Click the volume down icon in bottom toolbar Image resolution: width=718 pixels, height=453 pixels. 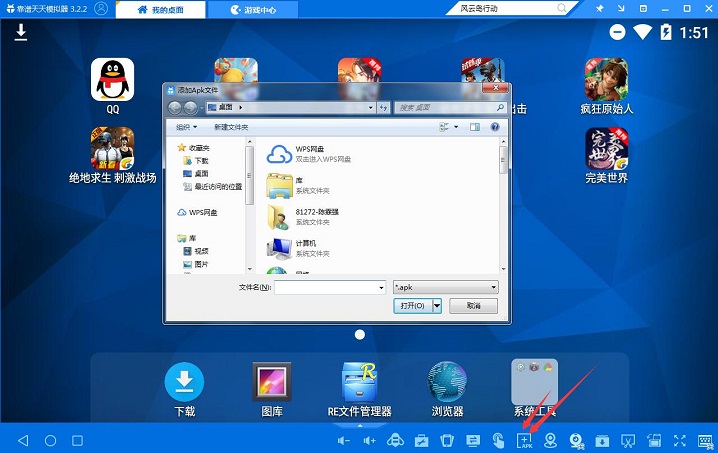(x=343, y=441)
